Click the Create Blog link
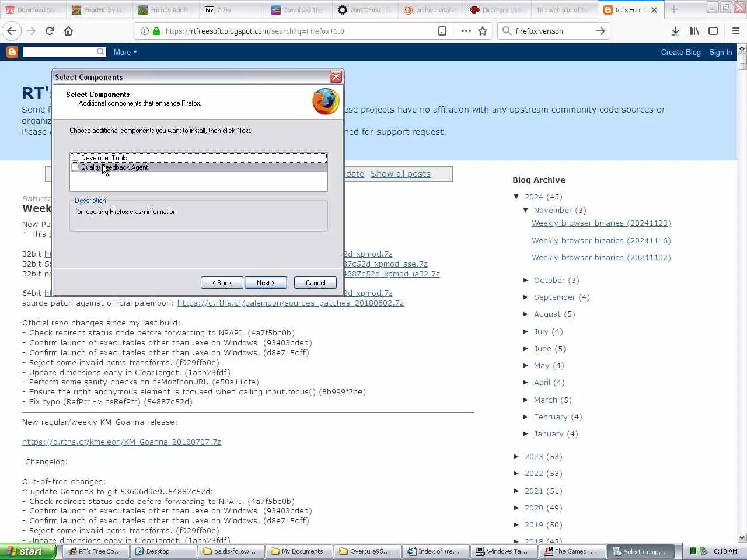 (x=680, y=52)
